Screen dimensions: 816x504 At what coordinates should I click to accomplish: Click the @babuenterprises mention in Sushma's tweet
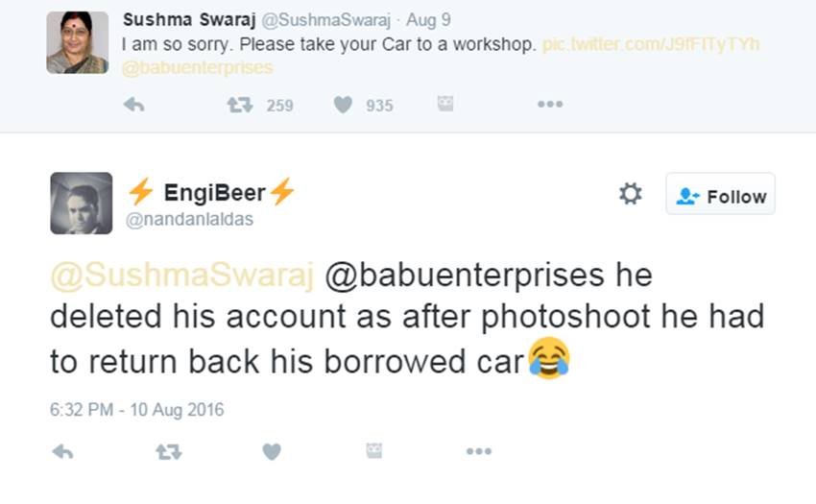[197, 68]
